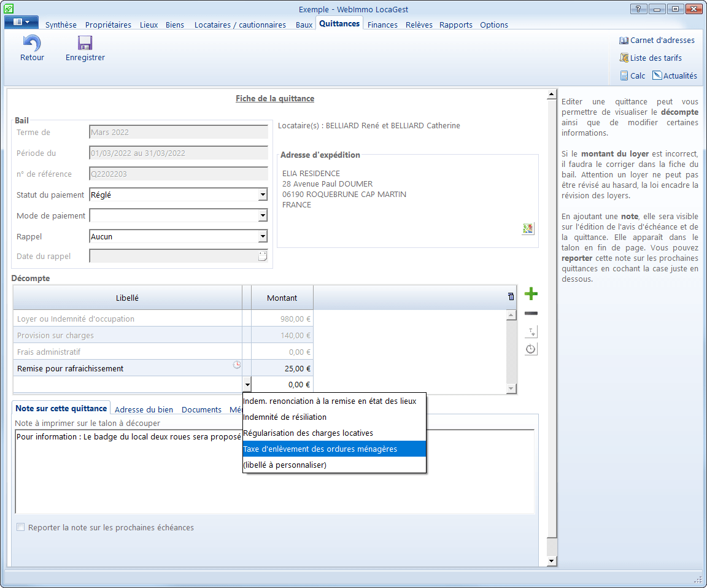Image resolution: width=707 pixels, height=588 pixels.
Task: Expand the Rappel dropdown
Action: [263, 236]
